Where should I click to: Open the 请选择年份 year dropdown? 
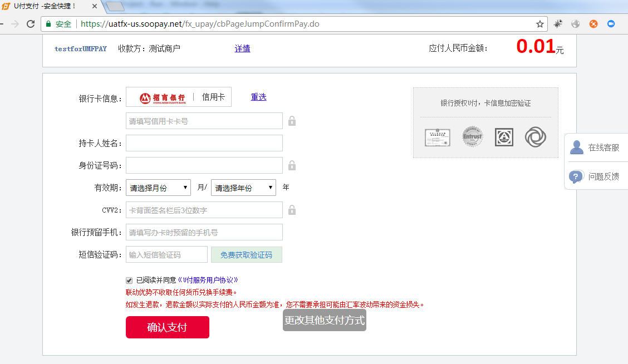pos(244,188)
